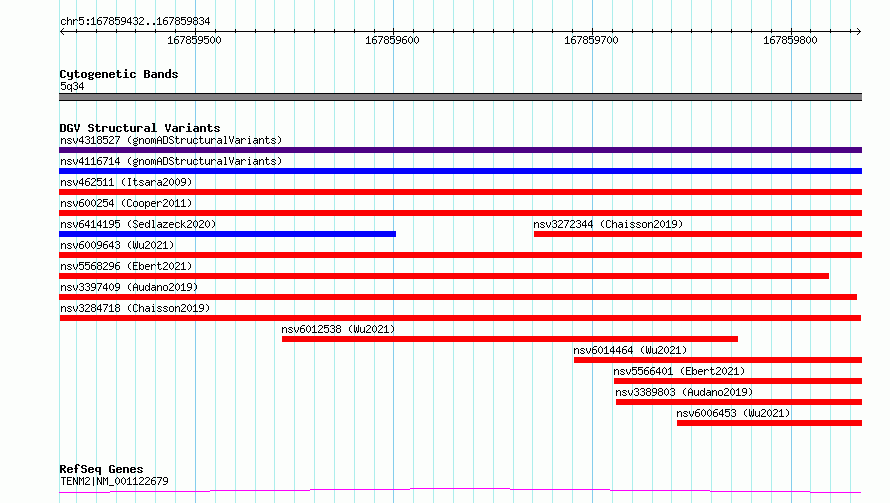Open nsv3284718 (Chaisson2019) variant label
This screenshot has width=890, height=503.
(135, 308)
